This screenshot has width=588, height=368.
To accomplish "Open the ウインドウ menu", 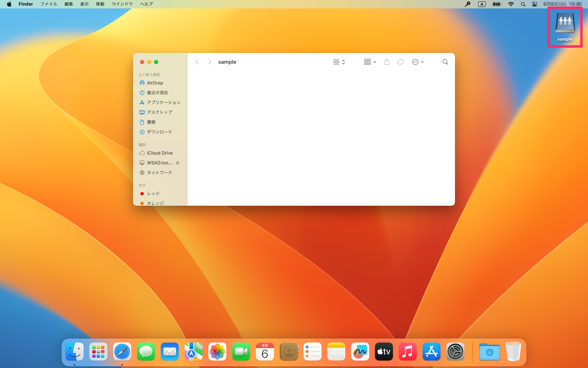I will point(122,4).
